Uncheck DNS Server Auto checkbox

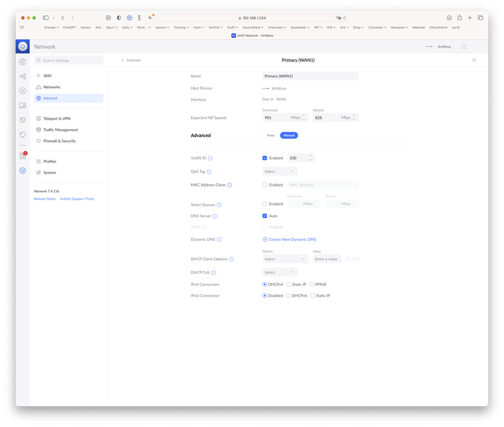(265, 216)
